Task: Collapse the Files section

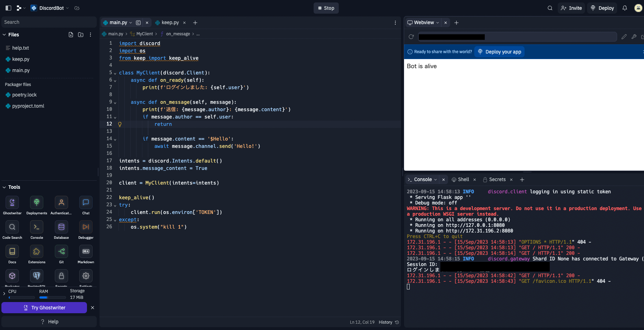Action: pyautogui.click(x=5, y=35)
